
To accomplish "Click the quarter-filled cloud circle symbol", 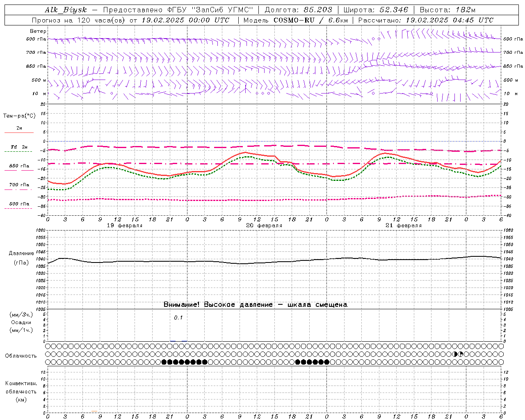I will (461, 354).
